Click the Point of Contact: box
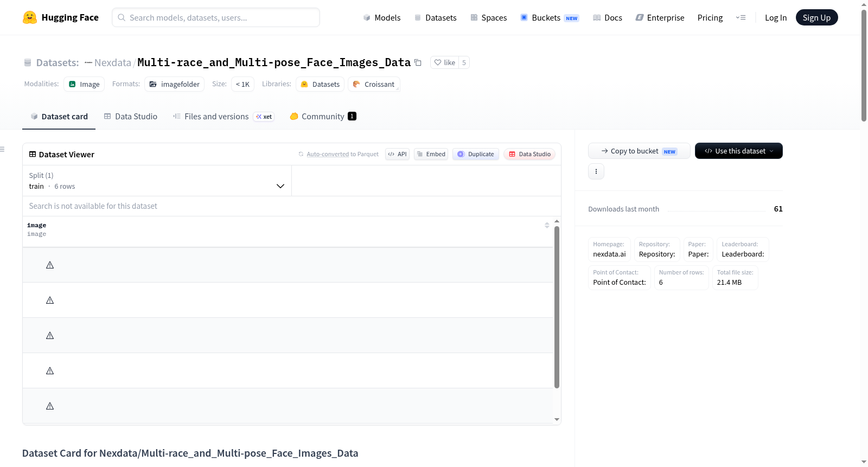The height and width of the screenshot is (467, 868). pos(620,278)
